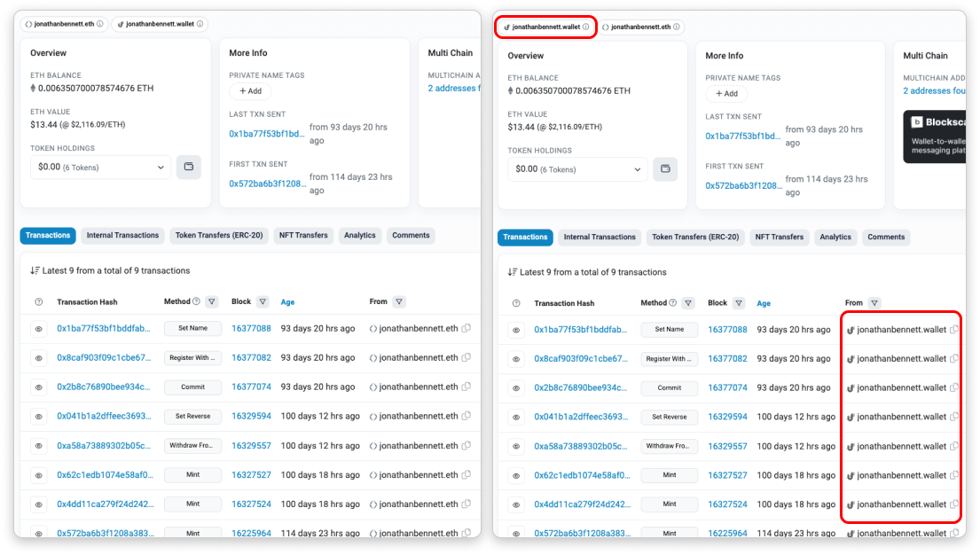The width and height of the screenshot is (980, 555).
Task: Open NFT Transfers tab in right panel
Action: tap(780, 238)
